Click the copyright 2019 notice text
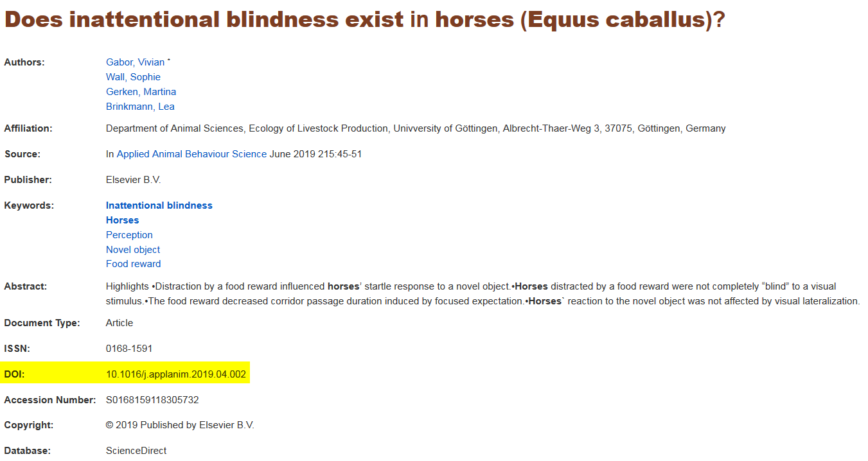The height and width of the screenshot is (461, 868). 180,425
